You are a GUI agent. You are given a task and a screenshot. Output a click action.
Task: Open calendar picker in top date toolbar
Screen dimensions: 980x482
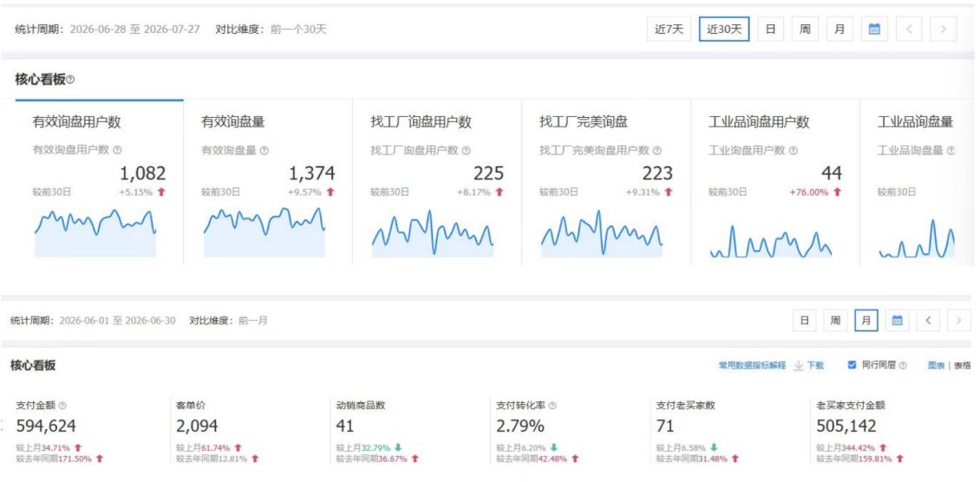pyautogui.click(x=874, y=29)
